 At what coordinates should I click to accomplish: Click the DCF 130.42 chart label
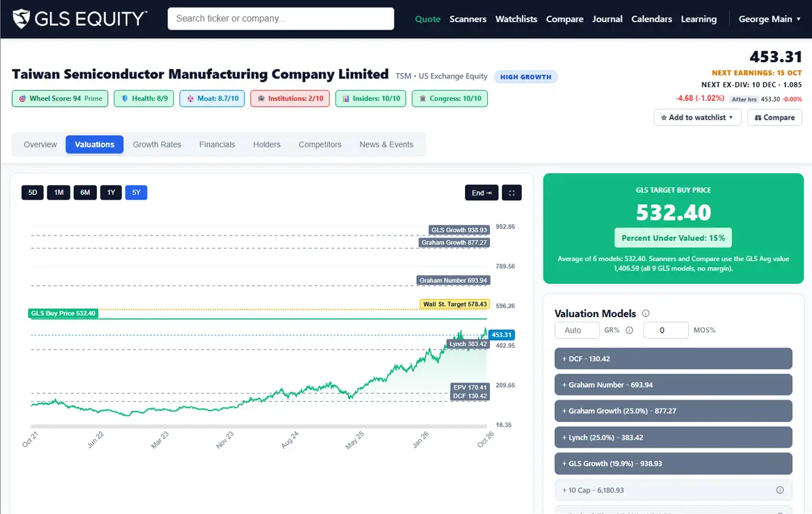(x=470, y=396)
